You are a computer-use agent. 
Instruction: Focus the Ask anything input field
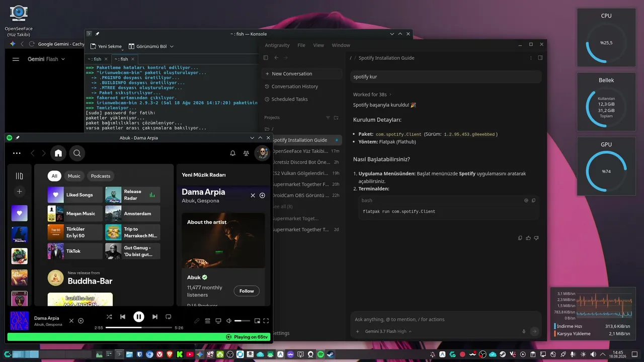tap(446, 319)
